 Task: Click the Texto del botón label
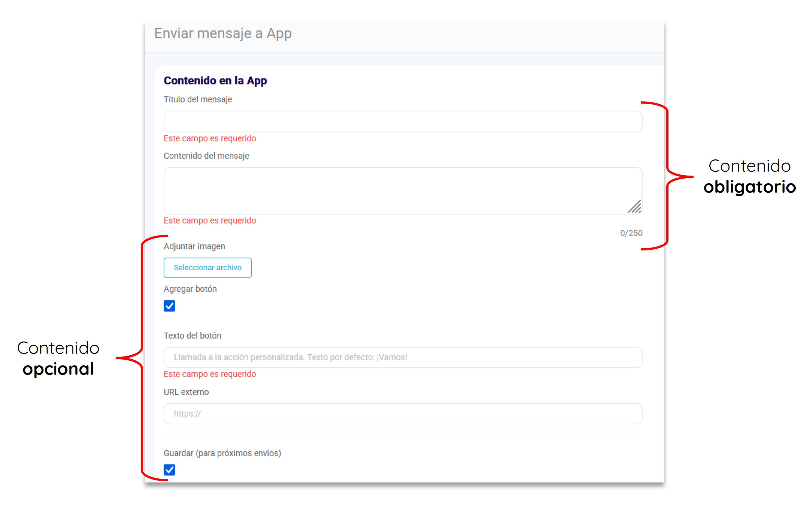point(192,336)
